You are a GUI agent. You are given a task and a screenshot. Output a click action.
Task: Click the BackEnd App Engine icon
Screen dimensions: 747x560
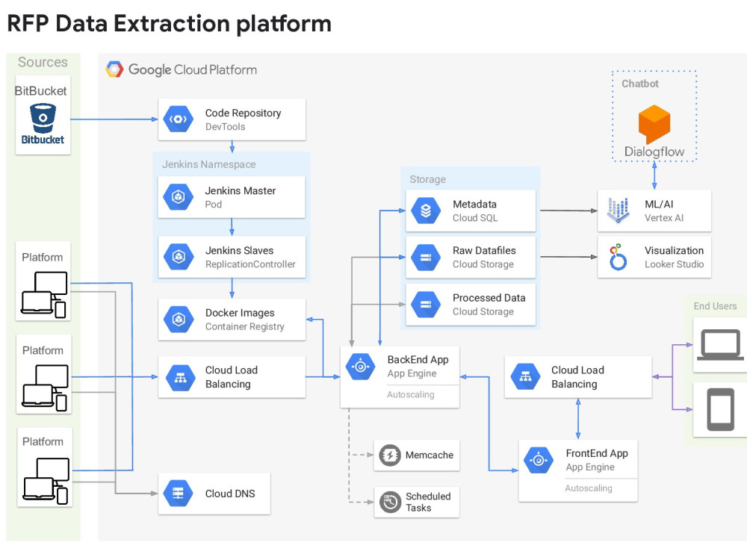[x=360, y=366]
